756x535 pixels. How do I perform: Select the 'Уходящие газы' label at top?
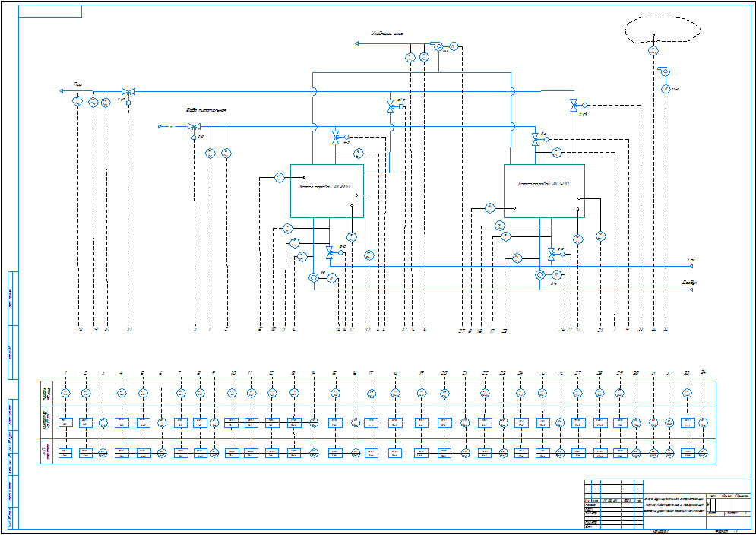point(386,33)
